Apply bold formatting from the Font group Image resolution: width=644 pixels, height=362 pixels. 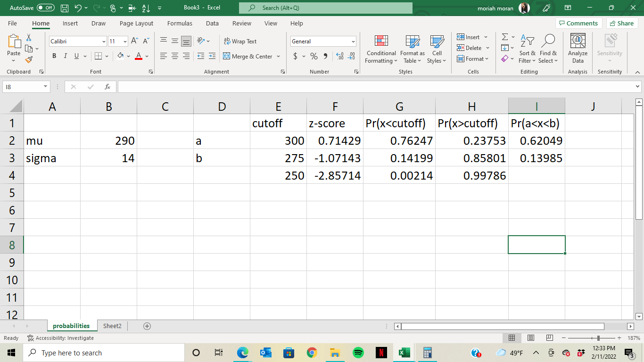[54, 56]
